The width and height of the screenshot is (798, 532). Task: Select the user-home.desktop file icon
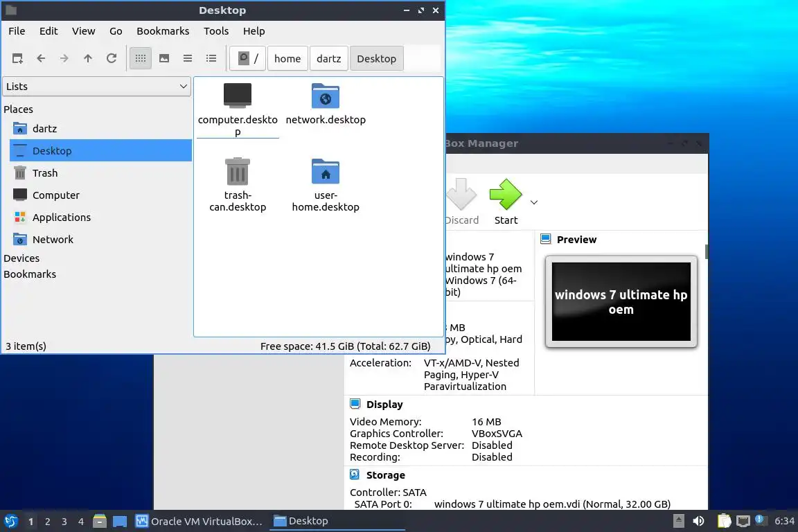pos(326,171)
